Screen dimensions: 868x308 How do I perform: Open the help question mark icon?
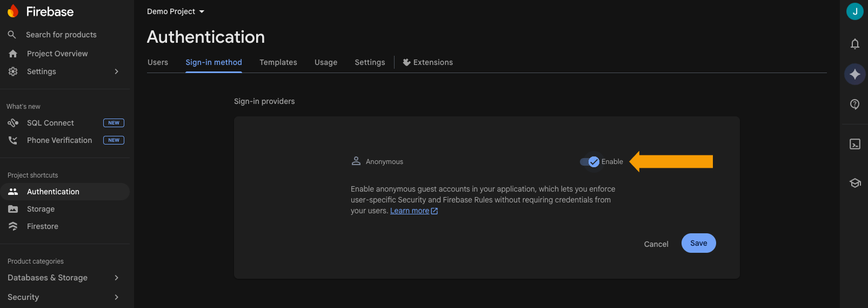pos(855,104)
